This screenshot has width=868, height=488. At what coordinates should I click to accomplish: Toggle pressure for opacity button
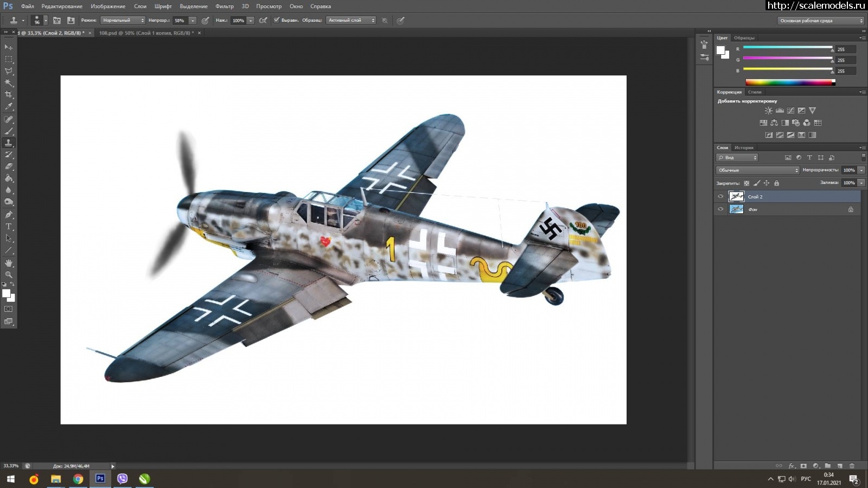[x=205, y=21]
